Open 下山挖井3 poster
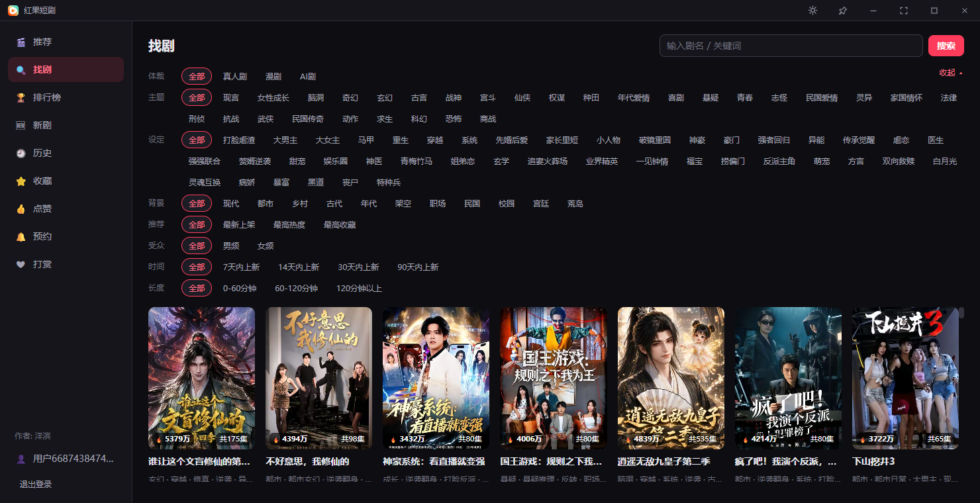 point(905,378)
